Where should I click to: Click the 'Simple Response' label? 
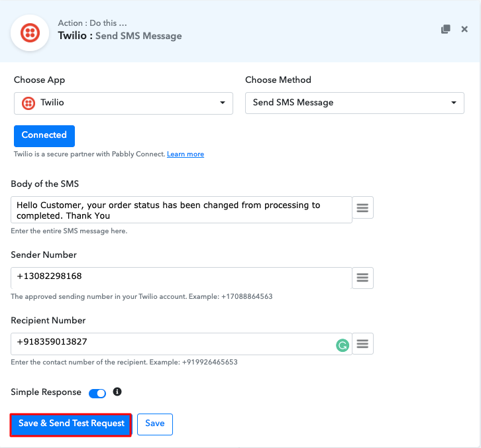pyautogui.click(x=46, y=392)
